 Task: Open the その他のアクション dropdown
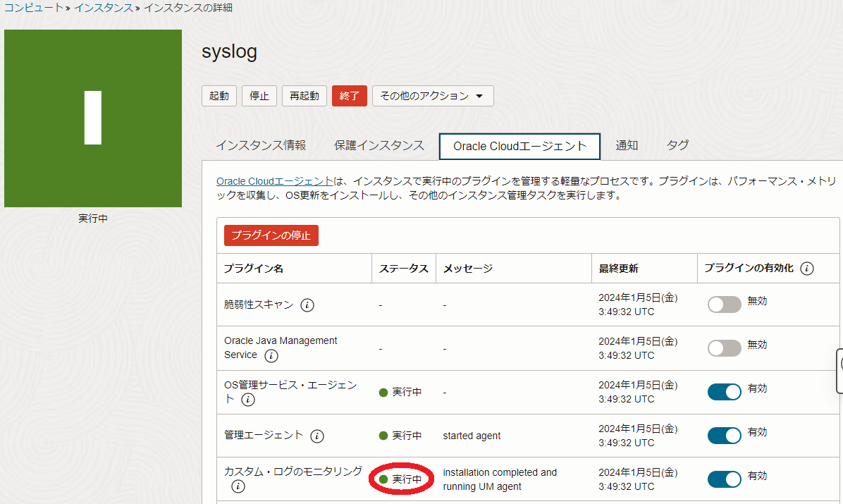click(x=433, y=96)
